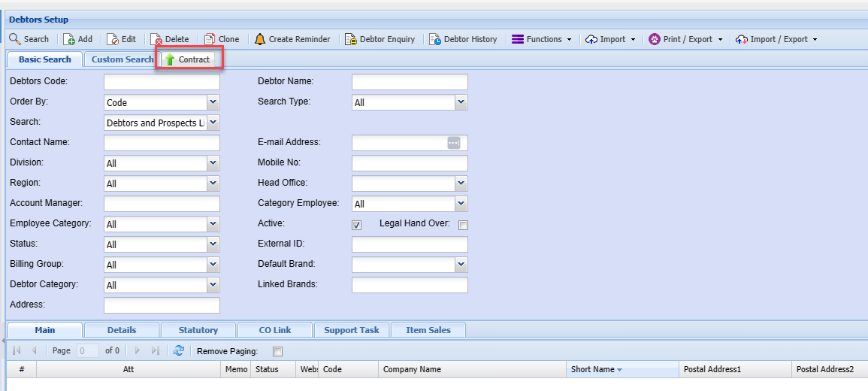Image resolution: width=868 pixels, height=391 pixels.
Task: Add a new debtor record
Action: (x=77, y=39)
